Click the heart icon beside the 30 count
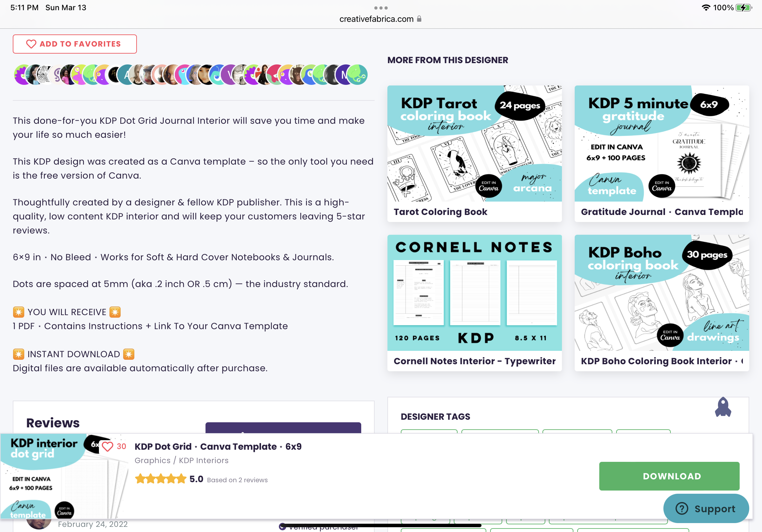This screenshot has height=532, width=762. click(107, 447)
